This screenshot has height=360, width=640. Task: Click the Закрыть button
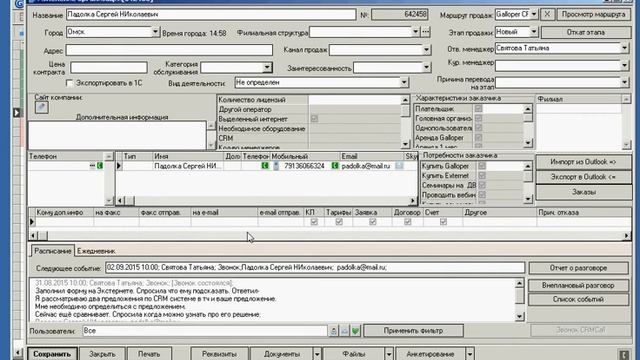pyautogui.click(x=102, y=354)
